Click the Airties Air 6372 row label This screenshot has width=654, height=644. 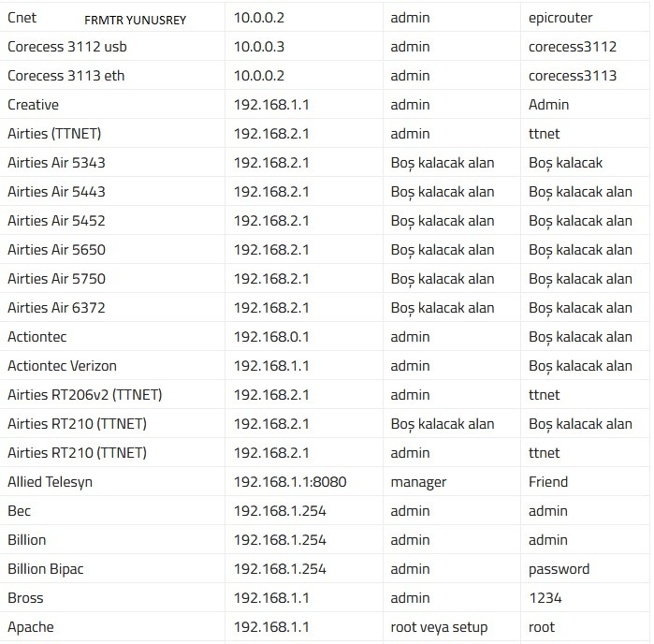pos(56,308)
